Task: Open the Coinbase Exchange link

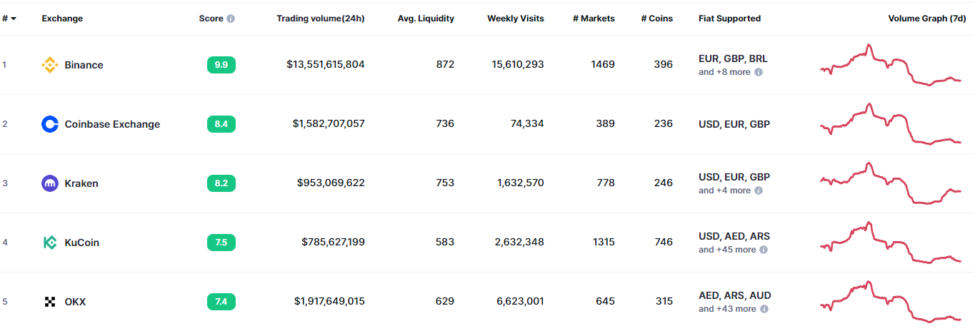Action: (112, 124)
